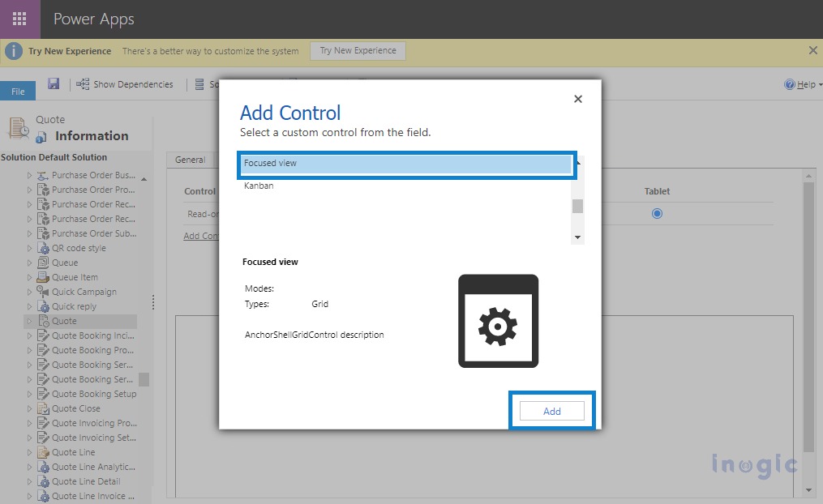Click the Purchase Order Bus... entity icon
823x504 pixels.
click(44, 175)
